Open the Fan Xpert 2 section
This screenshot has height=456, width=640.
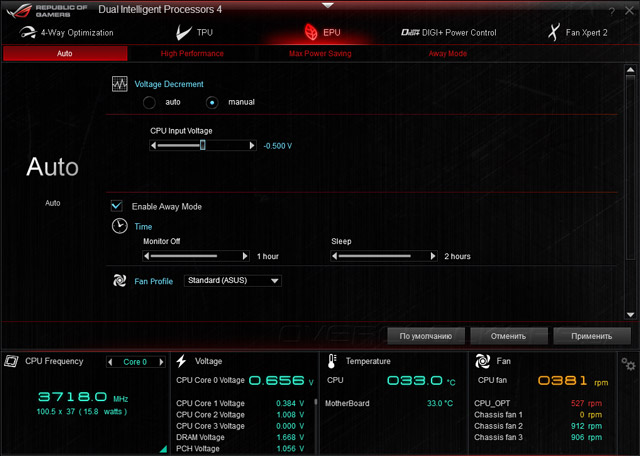pyautogui.click(x=578, y=33)
